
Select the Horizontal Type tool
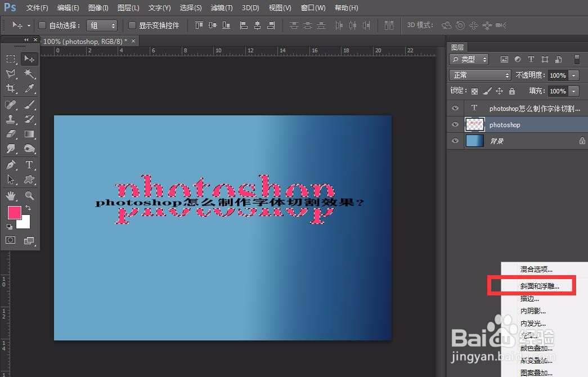(x=29, y=165)
